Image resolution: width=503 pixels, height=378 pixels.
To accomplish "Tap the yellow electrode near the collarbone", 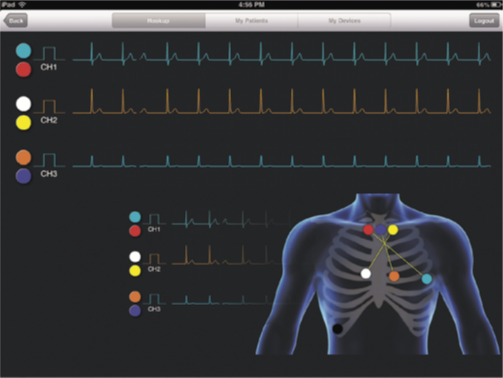I will pos(393,230).
